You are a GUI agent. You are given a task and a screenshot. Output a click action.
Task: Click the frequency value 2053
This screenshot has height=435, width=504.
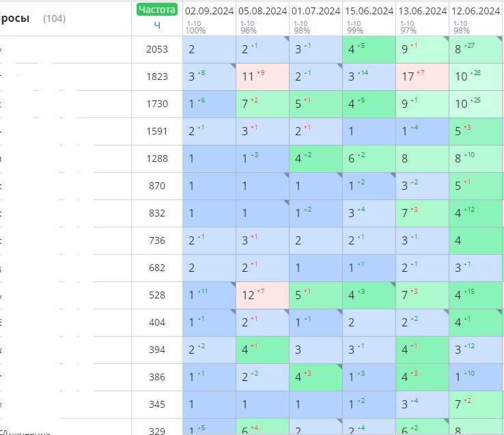[157, 49]
